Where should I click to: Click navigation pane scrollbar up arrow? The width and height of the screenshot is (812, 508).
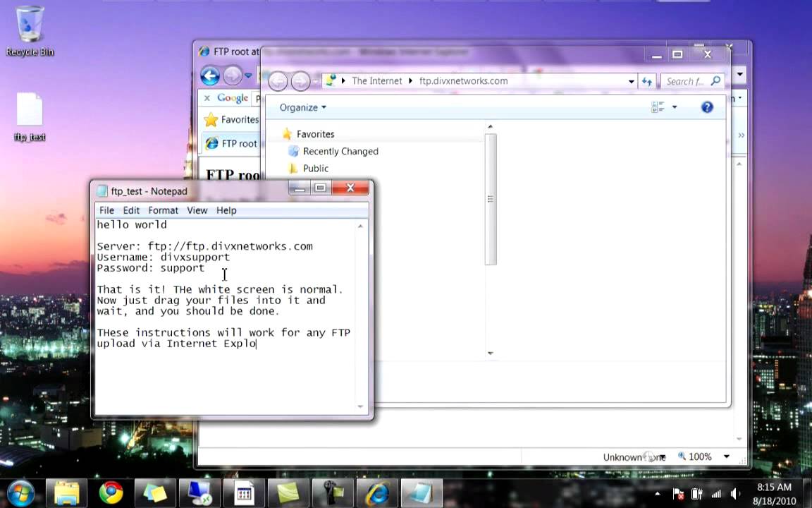[x=491, y=126]
